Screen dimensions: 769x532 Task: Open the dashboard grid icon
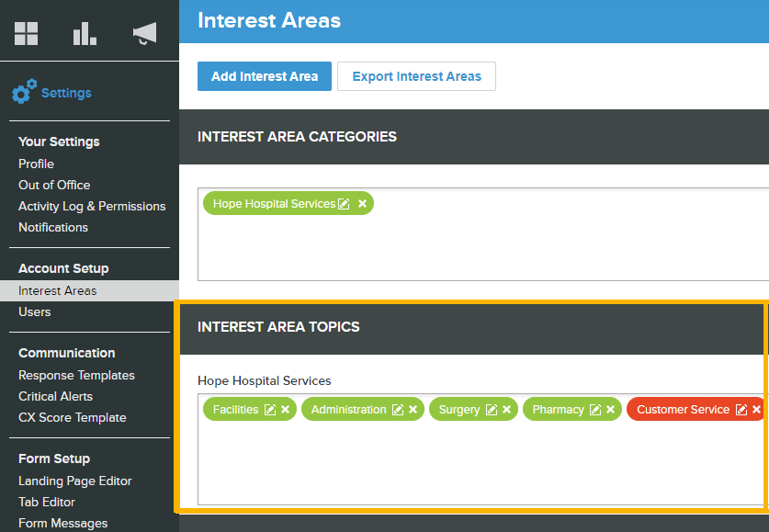(x=26, y=34)
